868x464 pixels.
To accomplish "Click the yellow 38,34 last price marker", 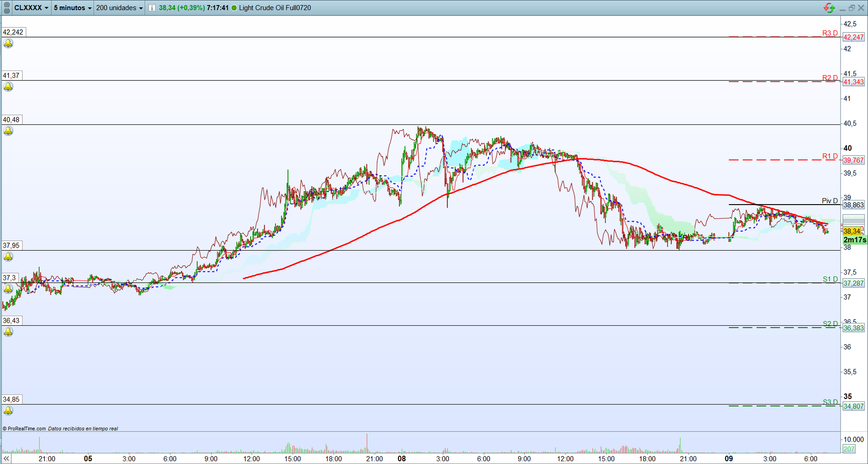I will pyautogui.click(x=853, y=231).
